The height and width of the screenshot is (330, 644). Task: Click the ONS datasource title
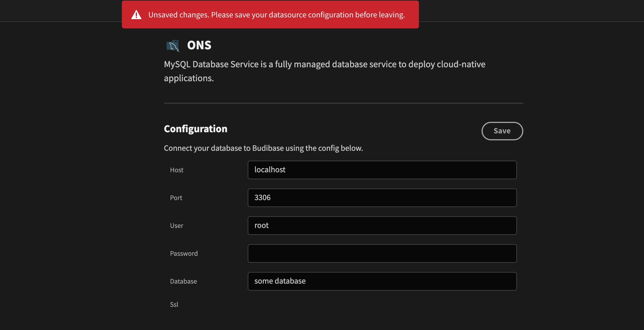point(199,45)
